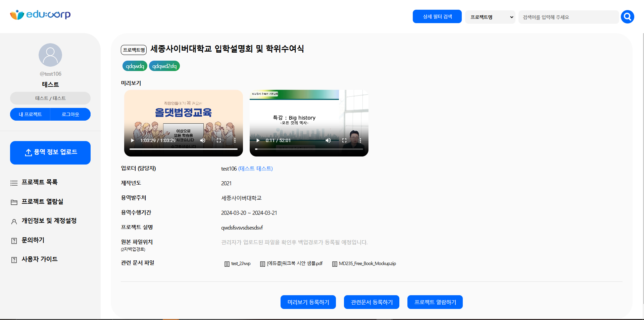
Task: Enter fullscreen on the 올댓법정교육 video
Action: click(x=219, y=140)
